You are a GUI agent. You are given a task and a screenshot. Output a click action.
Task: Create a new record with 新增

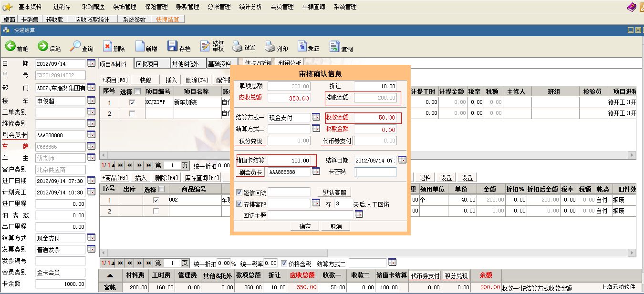click(x=146, y=47)
